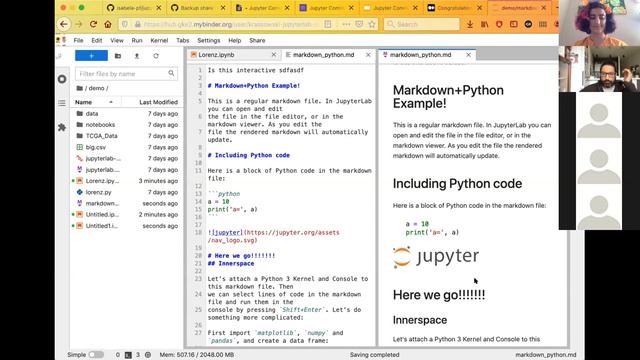Open the Kernel menu
640x360 pixels.
(x=159, y=40)
